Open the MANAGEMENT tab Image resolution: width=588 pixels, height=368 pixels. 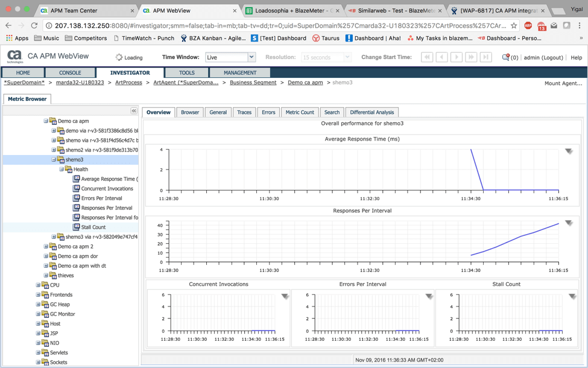240,72
